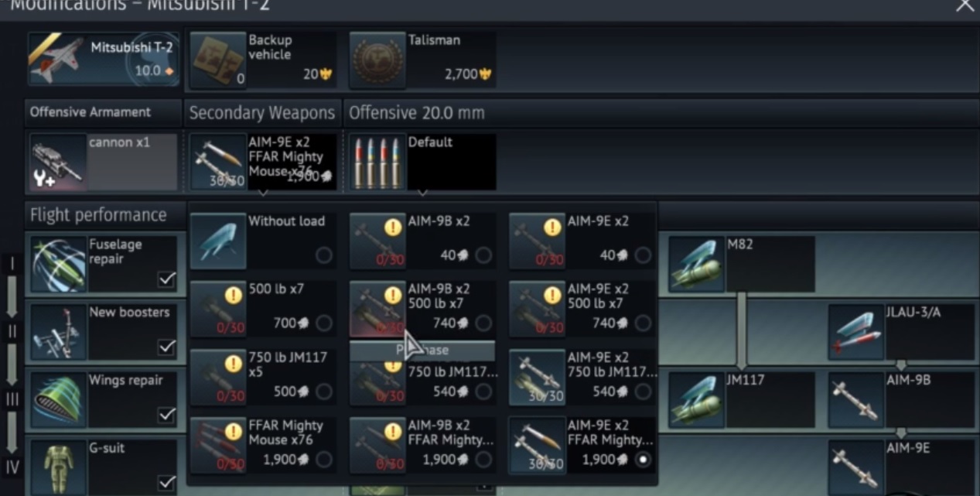Open the JLAU-3/A rocket pod icon
The width and height of the screenshot is (980, 496).
[856, 332]
